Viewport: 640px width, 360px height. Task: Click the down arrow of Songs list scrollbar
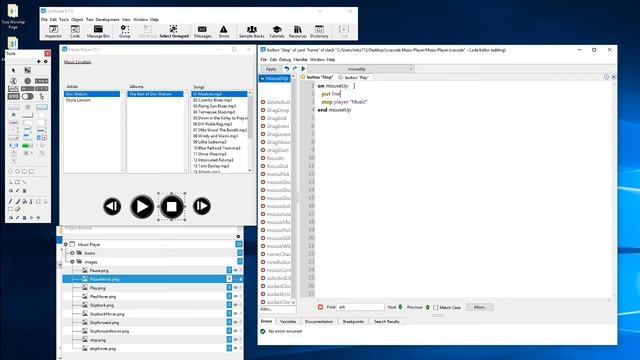250,171
